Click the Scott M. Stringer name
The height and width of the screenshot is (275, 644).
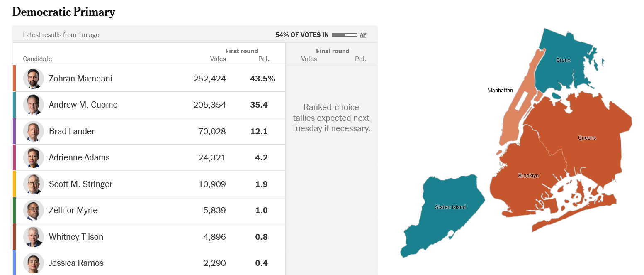coord(80,184)
